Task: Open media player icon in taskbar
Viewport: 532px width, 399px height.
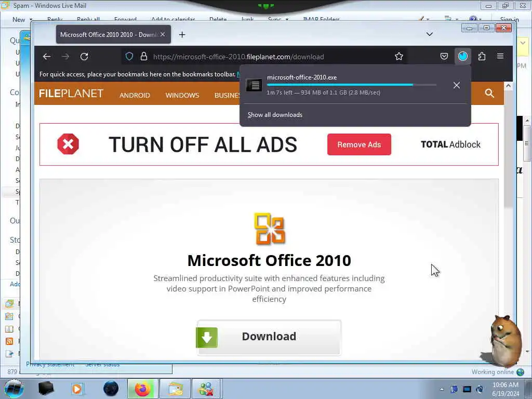Action: tap(77, 389)
